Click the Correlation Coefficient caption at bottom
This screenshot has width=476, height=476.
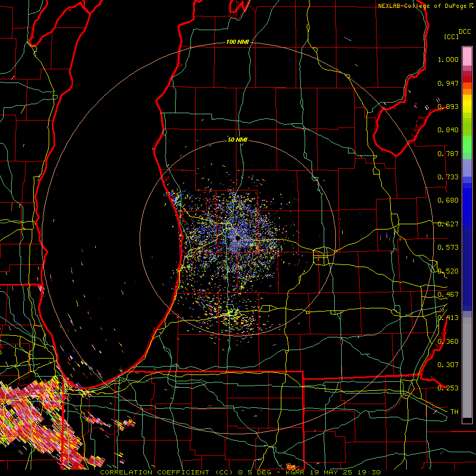[240, 472]
